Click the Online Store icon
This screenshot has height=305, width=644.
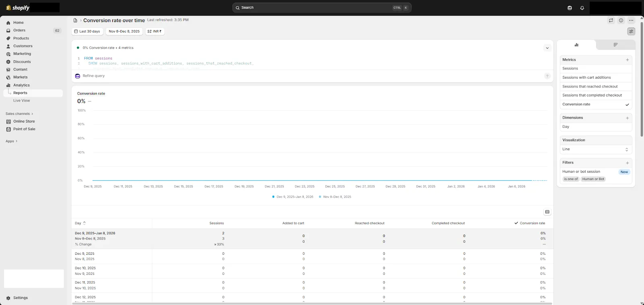(x=8, y=121)
